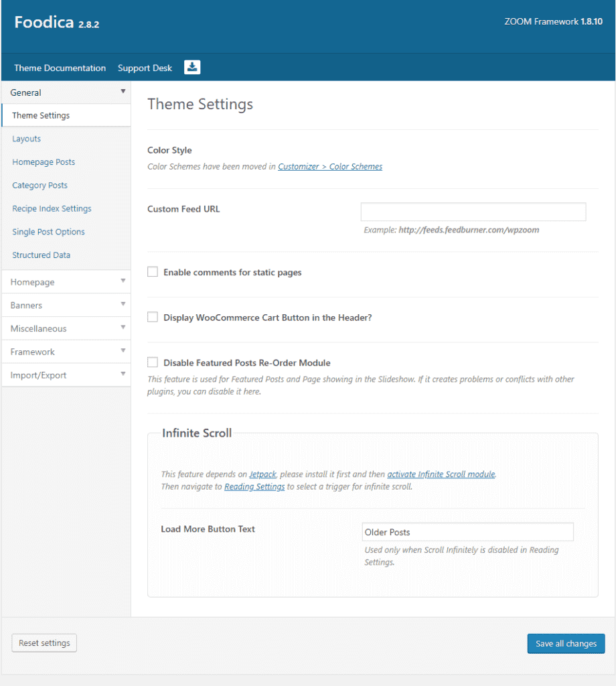This screenshot has height=686, width=616.
Task: Focus the Custom Feed URL field
Action: click(473, 212)
